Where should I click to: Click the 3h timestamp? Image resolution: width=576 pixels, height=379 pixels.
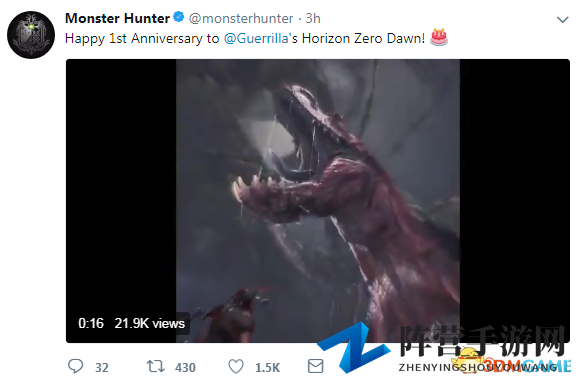pyautogui.click(x=313, y=18)
